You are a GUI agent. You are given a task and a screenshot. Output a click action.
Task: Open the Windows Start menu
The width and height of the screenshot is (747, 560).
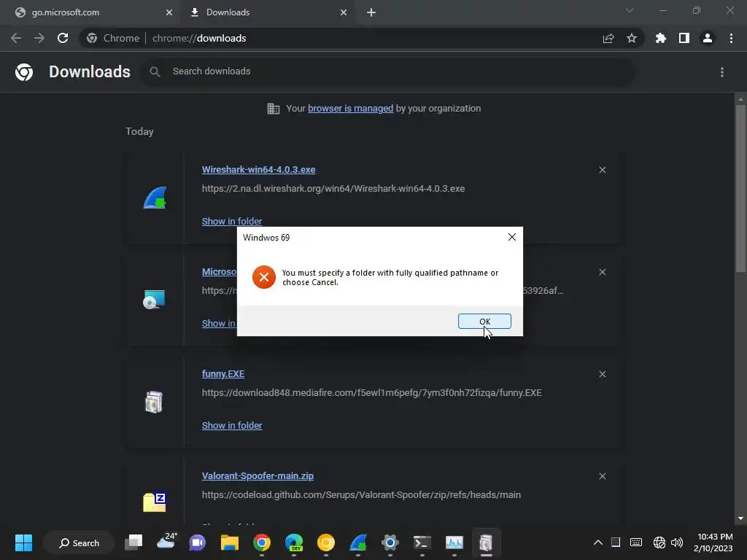(23, 542)
